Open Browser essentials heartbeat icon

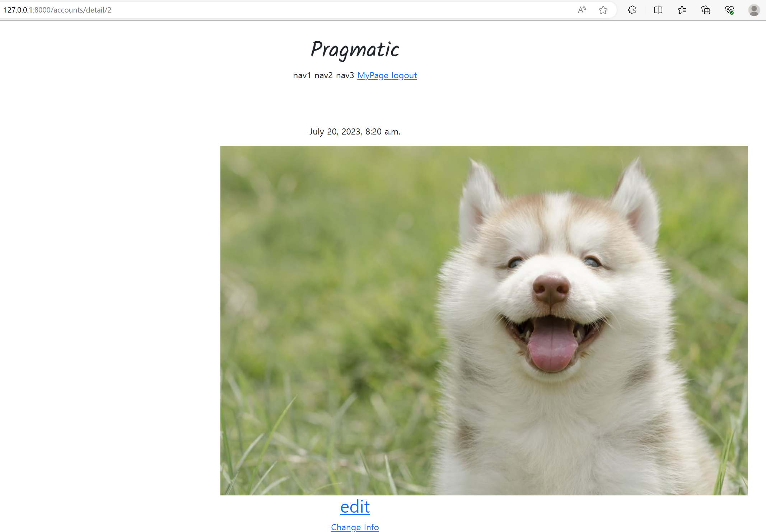(729, 10)
